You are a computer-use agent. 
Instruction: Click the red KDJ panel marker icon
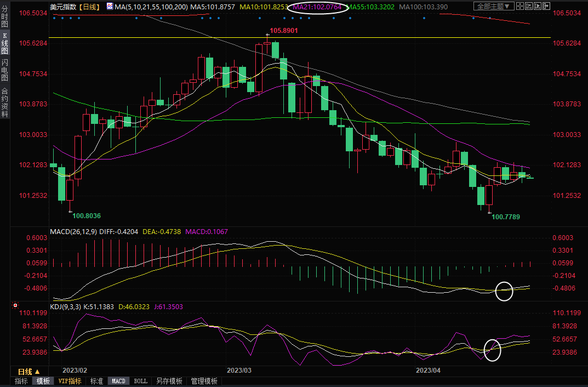coord(15,305)
